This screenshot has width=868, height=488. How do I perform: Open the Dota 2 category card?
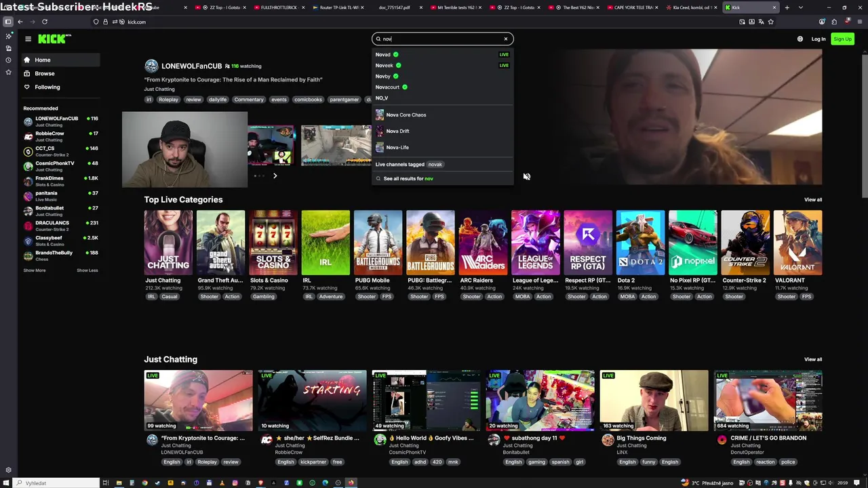(x=640, y=243)
